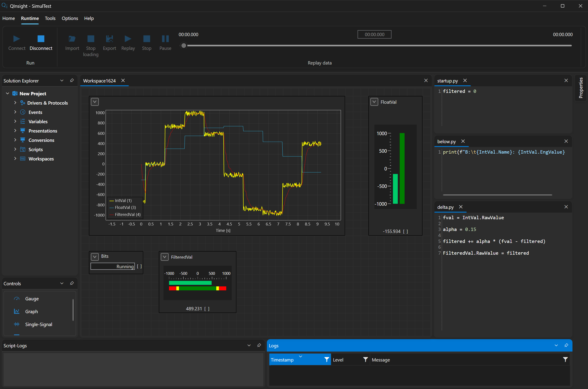Pin the Logs panel
This screenshot has height=389, width=588.
pyautogui.click(x=566, y=345)
